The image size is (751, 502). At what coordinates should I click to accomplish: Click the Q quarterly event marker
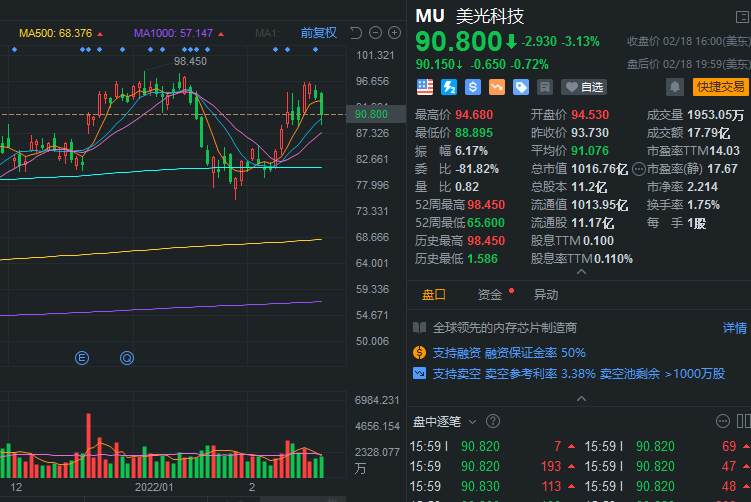click(127, 358)
